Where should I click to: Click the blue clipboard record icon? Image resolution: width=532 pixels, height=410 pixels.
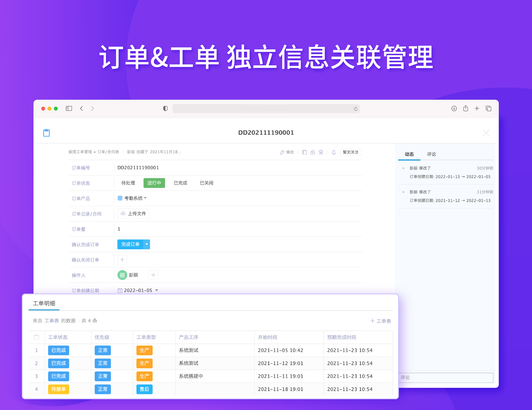[47, 133]
